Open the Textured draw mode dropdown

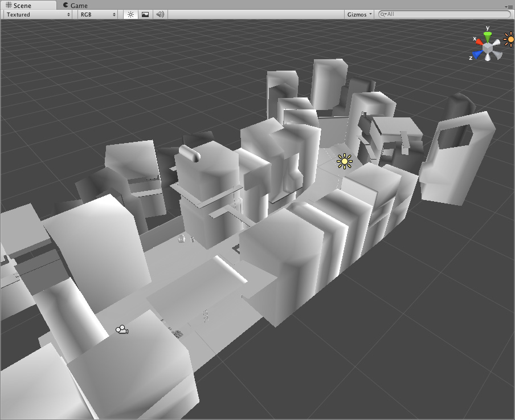tap(38, 14)
